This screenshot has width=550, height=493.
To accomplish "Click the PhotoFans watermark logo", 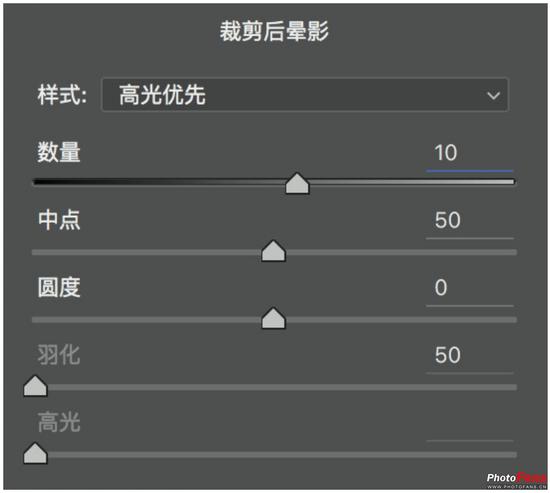I will (x=517, y=480).
